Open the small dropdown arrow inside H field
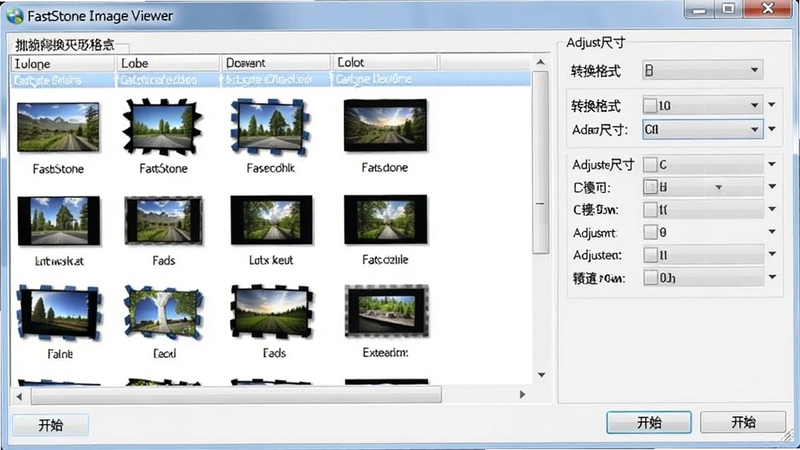The image size is (800, 450). (x=718, y=187)
